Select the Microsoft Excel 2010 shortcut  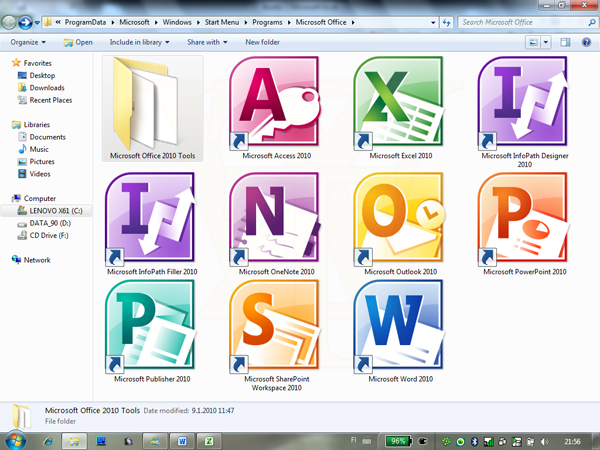400,108
